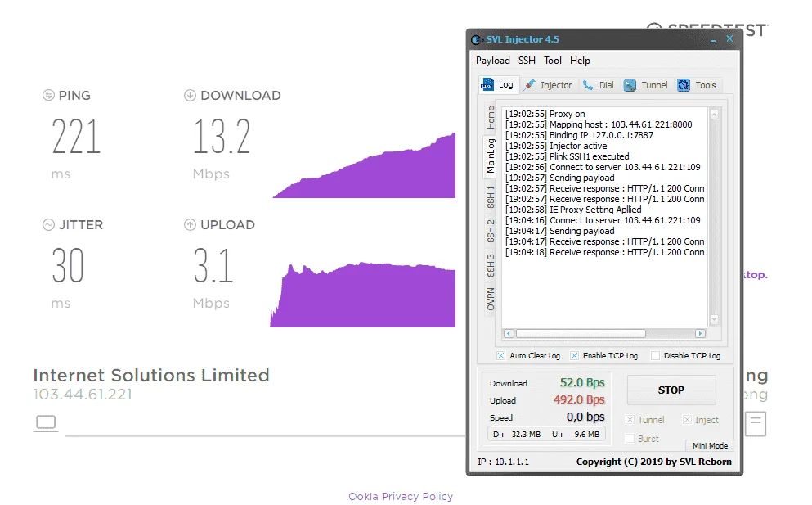Viewport: 812px width, 505px height.
Task: Open the Payload menu
Action: 492,61
